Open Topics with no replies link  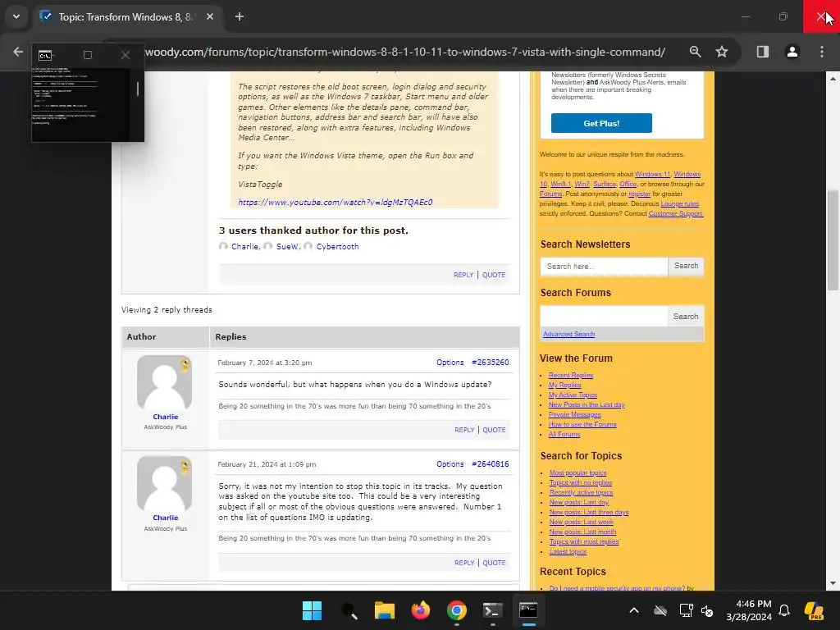[x=581, y=482]
